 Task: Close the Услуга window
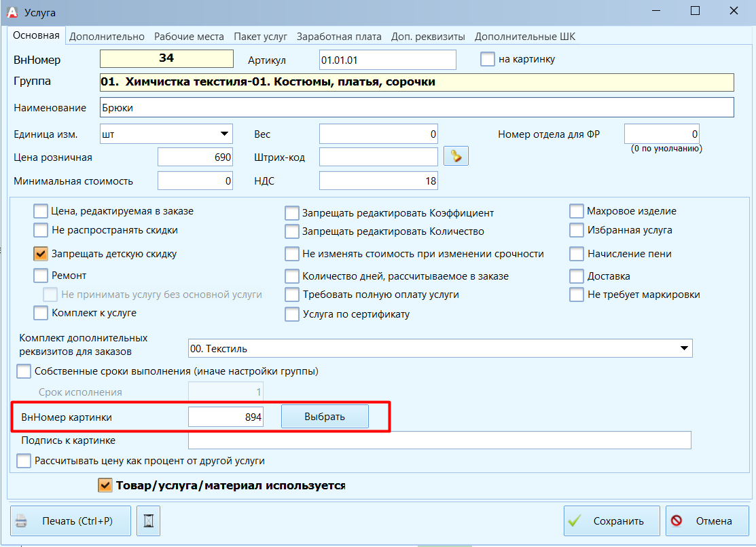coord(734,11)
